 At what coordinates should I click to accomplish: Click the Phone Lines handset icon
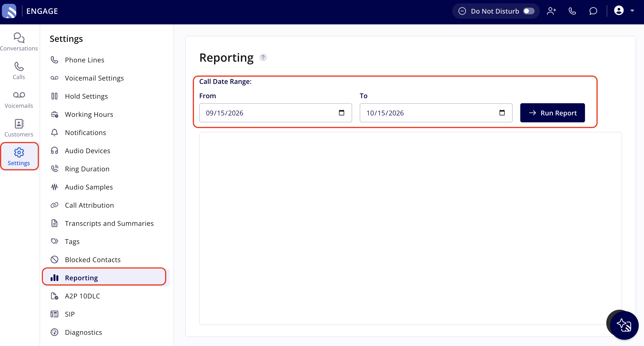(54, 60)
